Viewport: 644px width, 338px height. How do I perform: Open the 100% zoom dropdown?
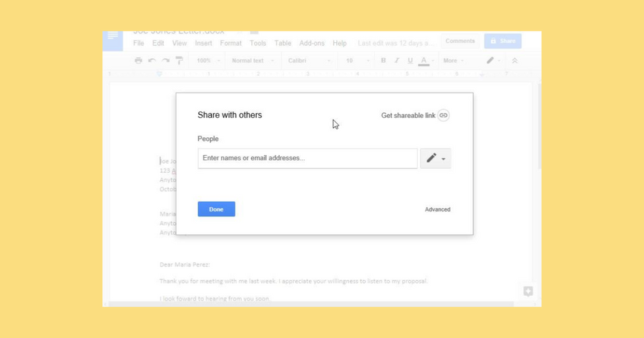coord(208,61)
